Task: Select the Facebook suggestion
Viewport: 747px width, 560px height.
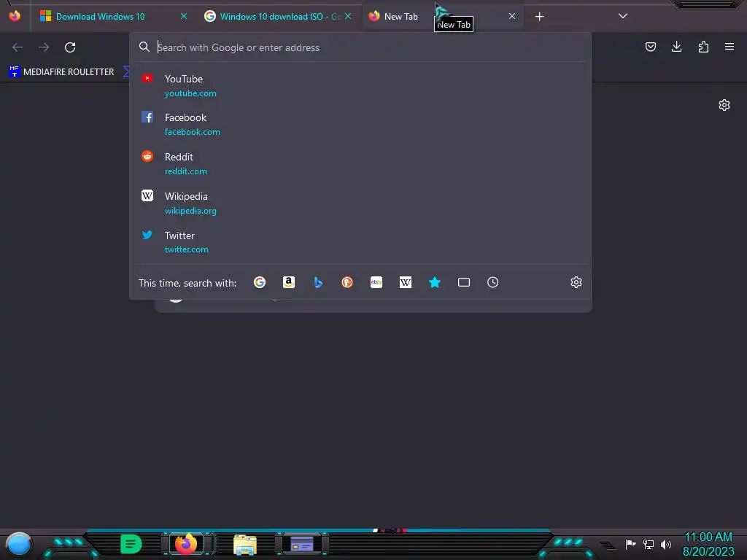Action: point(360,124)
